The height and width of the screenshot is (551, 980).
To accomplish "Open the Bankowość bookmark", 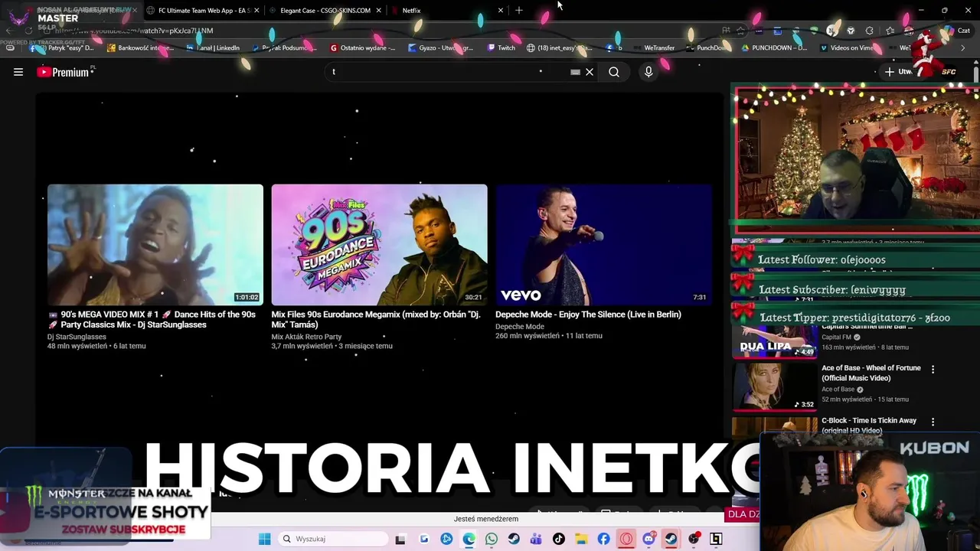I will click(140, 47).
